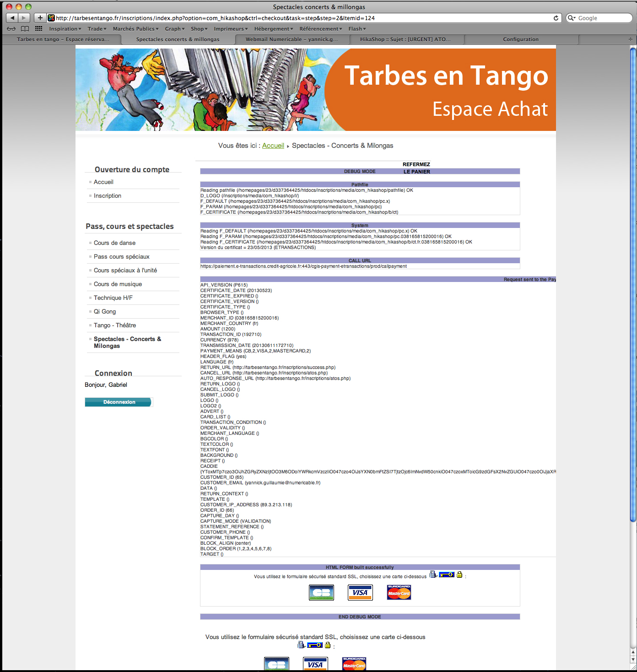637x672 pixels.
Task: Follow the Accueil breadcrumb link
Action: click(273, 146)
